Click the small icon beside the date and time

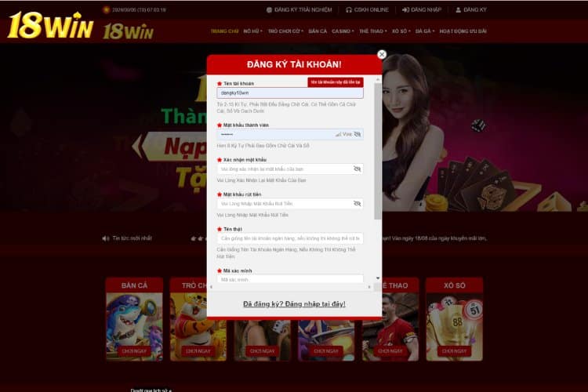point(106,9)
